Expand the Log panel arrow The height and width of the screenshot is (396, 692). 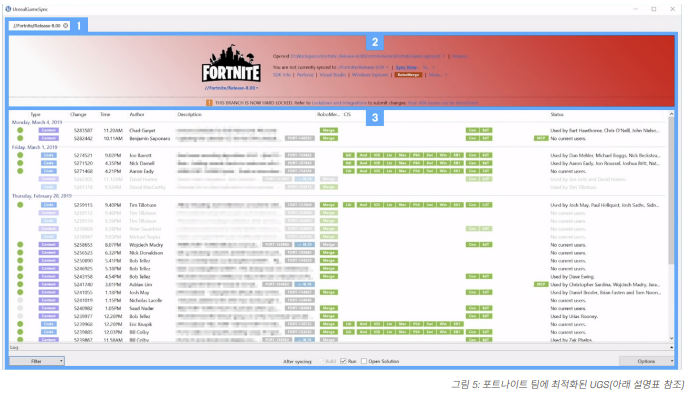[672, 347]
